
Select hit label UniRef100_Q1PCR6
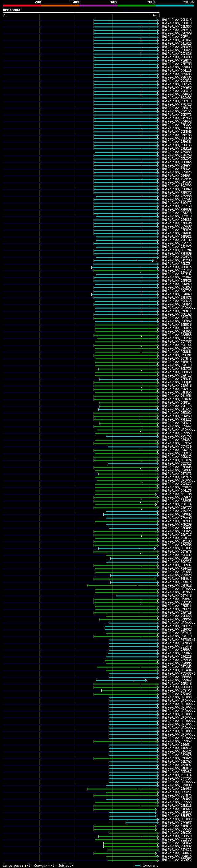click(x=177, y=626)
